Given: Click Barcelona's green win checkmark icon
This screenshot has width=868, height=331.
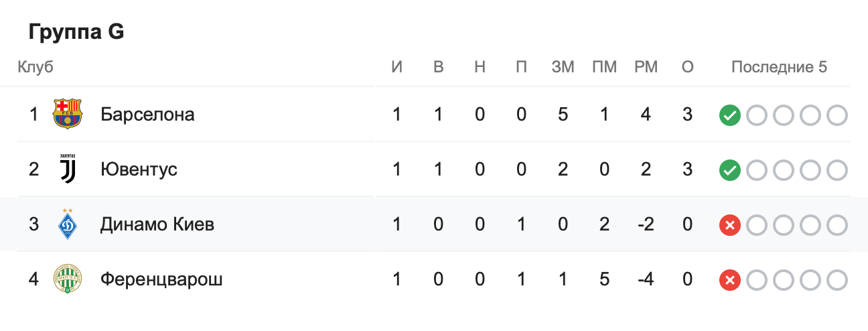Looking at the screenshot, I should 730,115.
